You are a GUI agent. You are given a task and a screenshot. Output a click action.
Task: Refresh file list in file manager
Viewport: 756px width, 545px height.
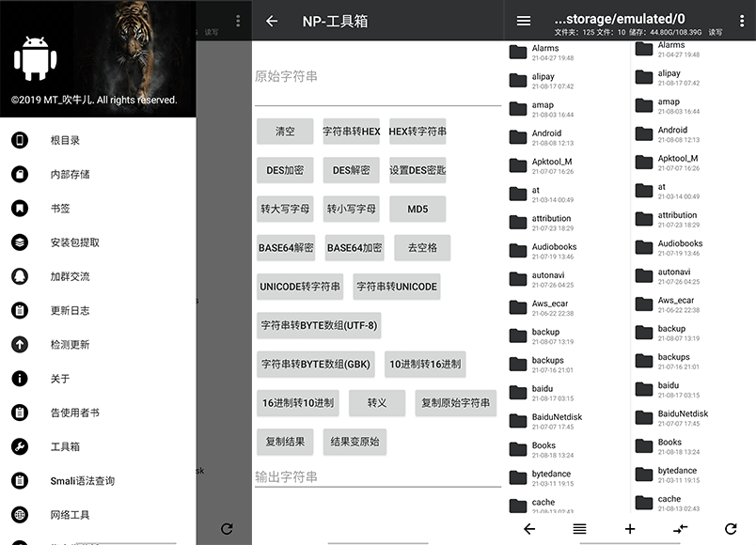731,529
